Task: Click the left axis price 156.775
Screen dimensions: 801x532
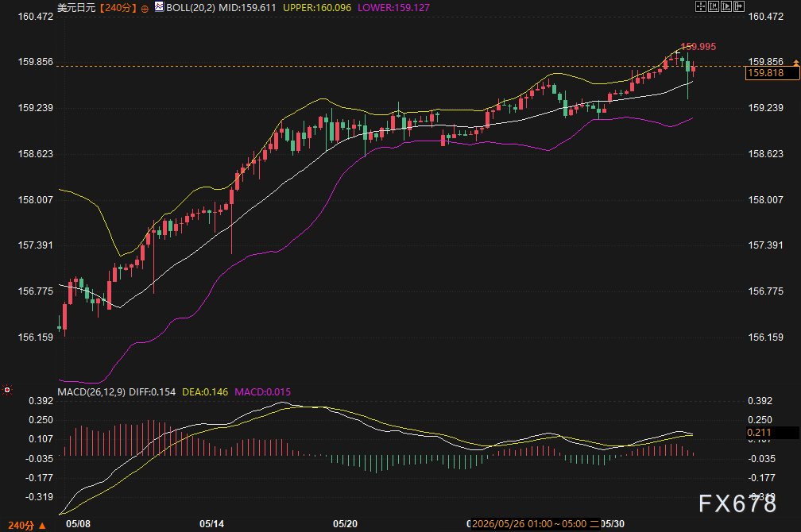Action: [x=35, y=291]
